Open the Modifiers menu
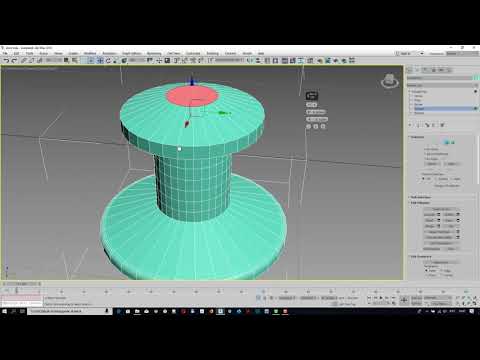Viewport: 480px width, 360px height. point(90,53)
